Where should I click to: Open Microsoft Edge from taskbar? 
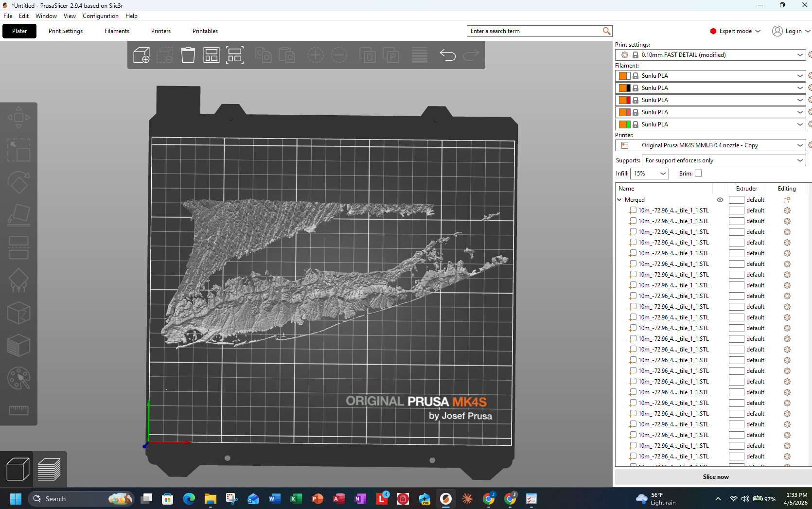tap(189, 499)
